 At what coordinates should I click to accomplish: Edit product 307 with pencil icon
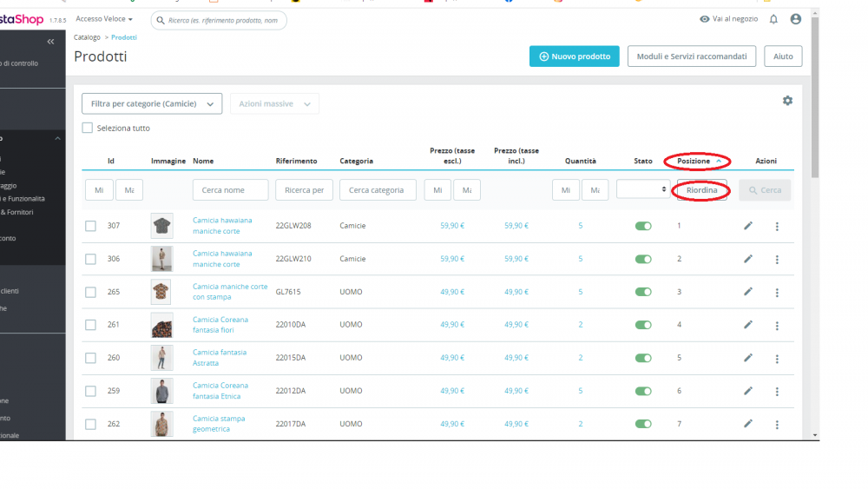click(748, 226)
